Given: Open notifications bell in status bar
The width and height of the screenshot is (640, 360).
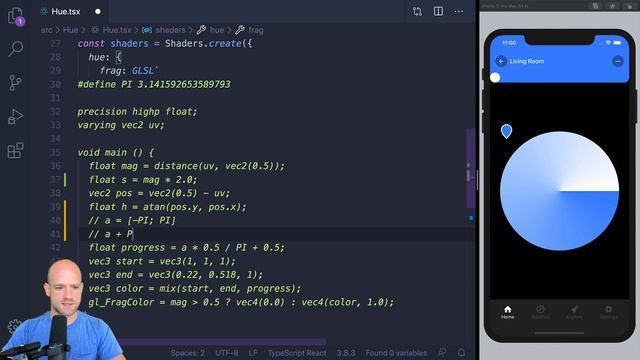Looking at the screenshot, I should (461, 353).
